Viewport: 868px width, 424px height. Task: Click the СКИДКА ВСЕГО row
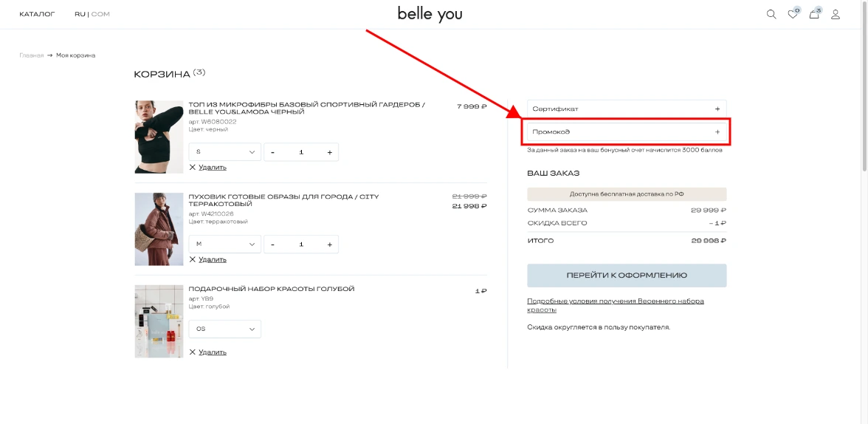pyautogui.click(x=627, y=223)
